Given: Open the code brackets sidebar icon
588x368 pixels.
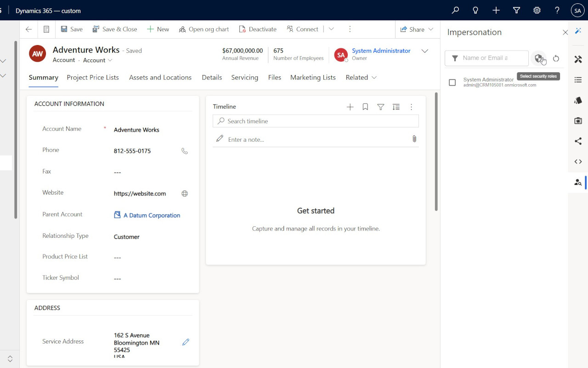Looking at the screenshot, I should click(x=578, y=161).
